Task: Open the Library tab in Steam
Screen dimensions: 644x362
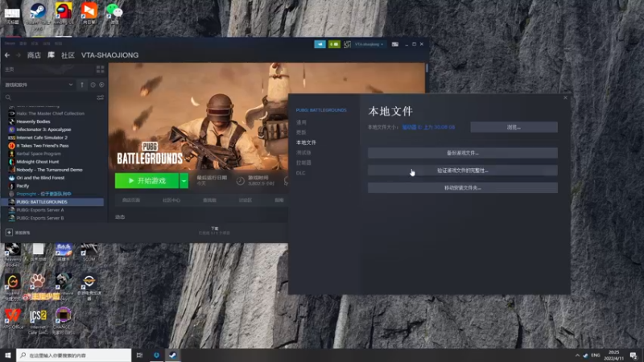Action: (51, 55)
